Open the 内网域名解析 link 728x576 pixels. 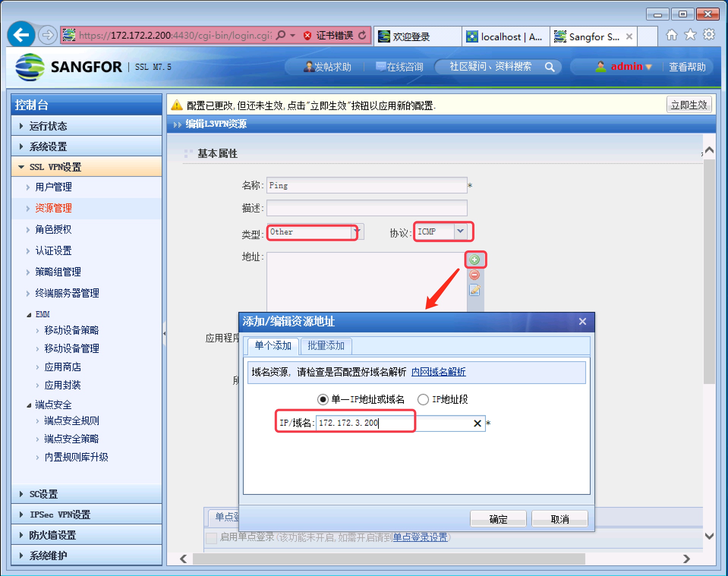438,372
